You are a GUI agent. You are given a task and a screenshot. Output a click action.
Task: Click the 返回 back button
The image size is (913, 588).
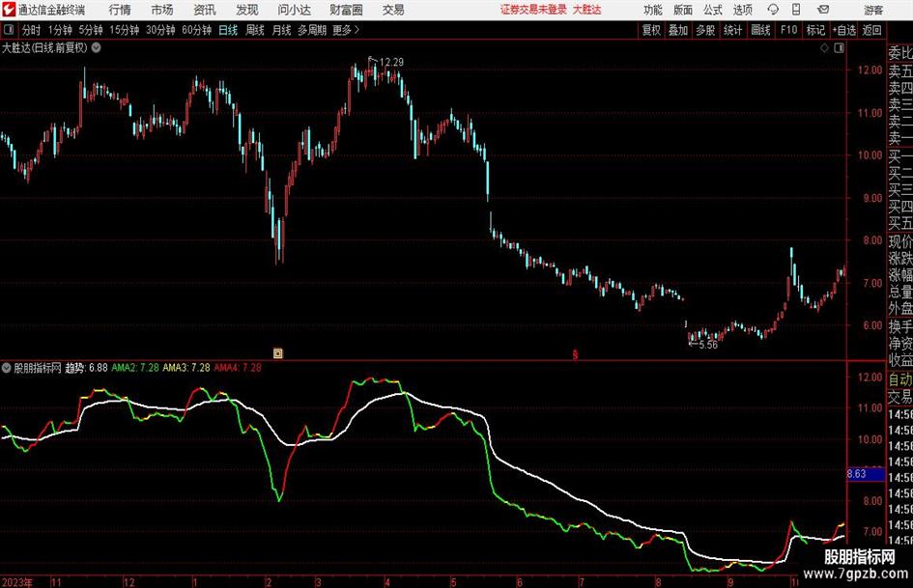pyautogui.click(x=871, y=30)
